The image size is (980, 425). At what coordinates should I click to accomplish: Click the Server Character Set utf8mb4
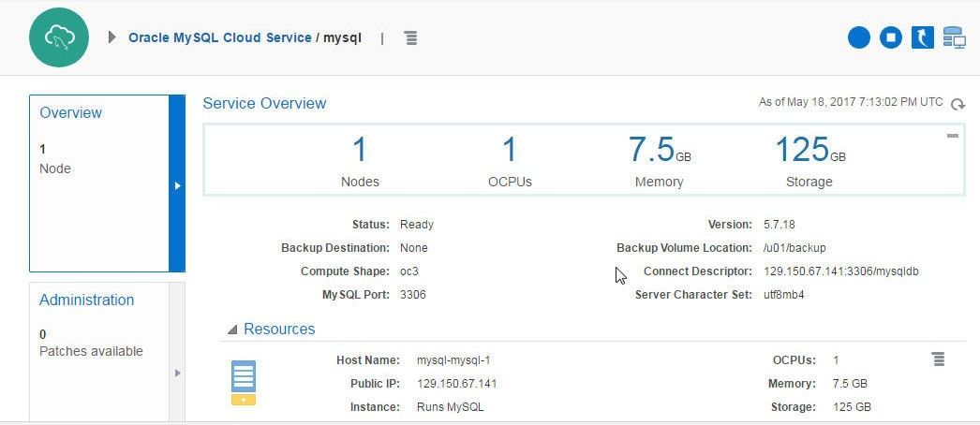[x=784, y=295]
